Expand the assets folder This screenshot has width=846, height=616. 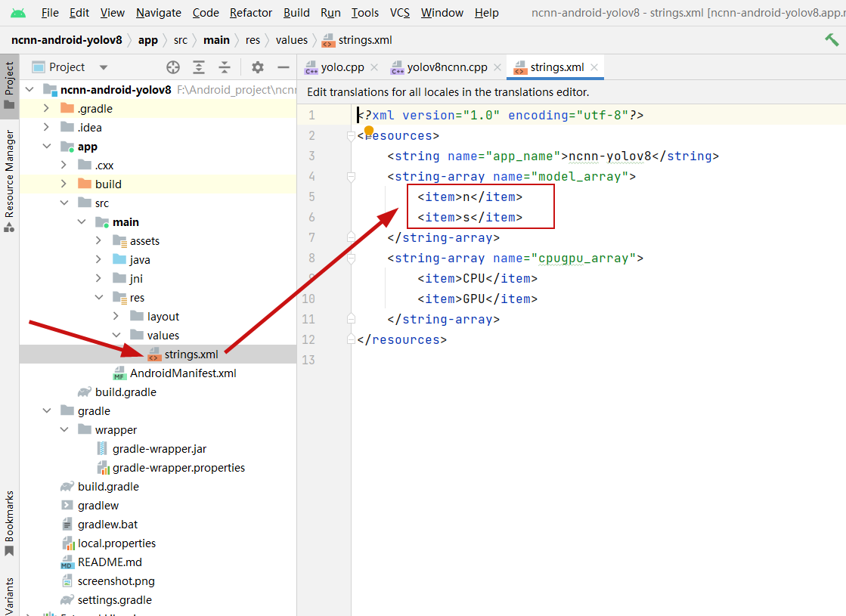(99, 240)
